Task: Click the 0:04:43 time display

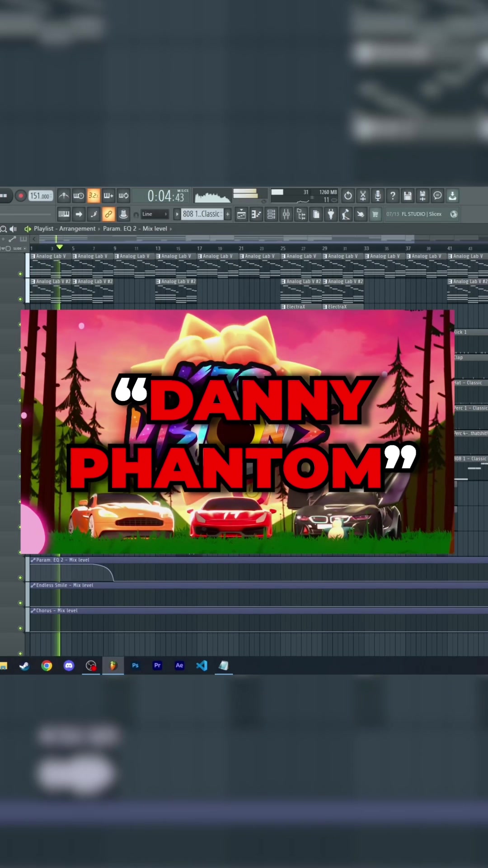Action: tap(166, 196)
